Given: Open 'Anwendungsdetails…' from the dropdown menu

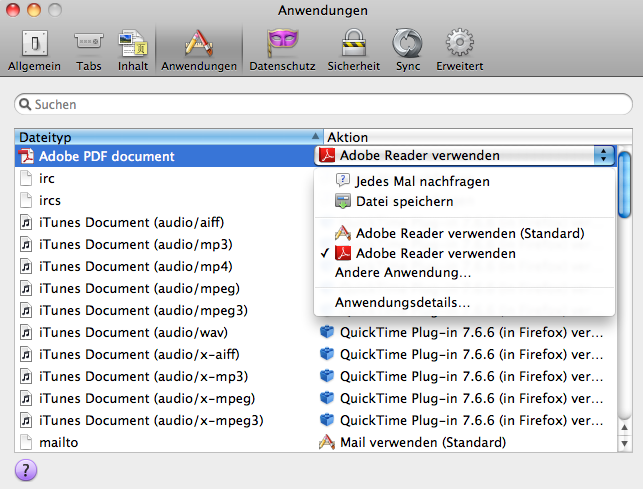Looking at the screenshot, I should pos(402,302).
